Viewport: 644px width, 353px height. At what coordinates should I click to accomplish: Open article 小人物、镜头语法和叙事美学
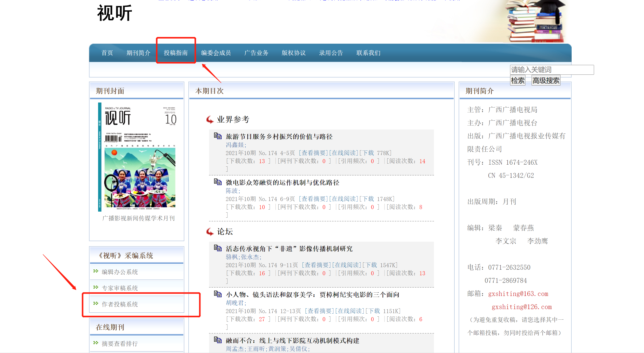tap(312, 295)
